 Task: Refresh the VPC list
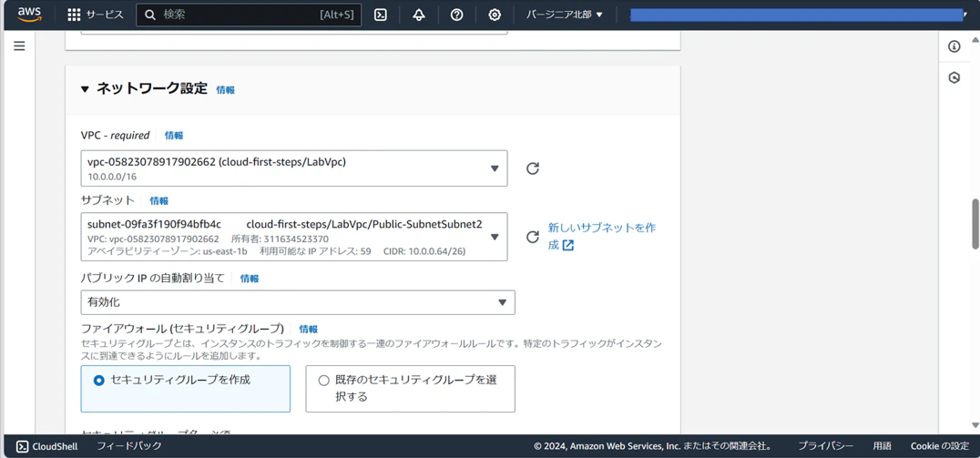(x=533, y=168)
